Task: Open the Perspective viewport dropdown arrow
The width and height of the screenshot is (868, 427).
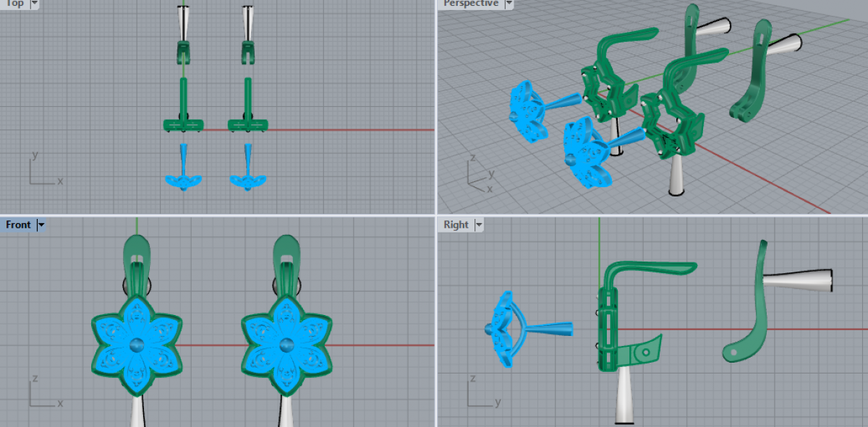Action: click(x=509, y=3)
